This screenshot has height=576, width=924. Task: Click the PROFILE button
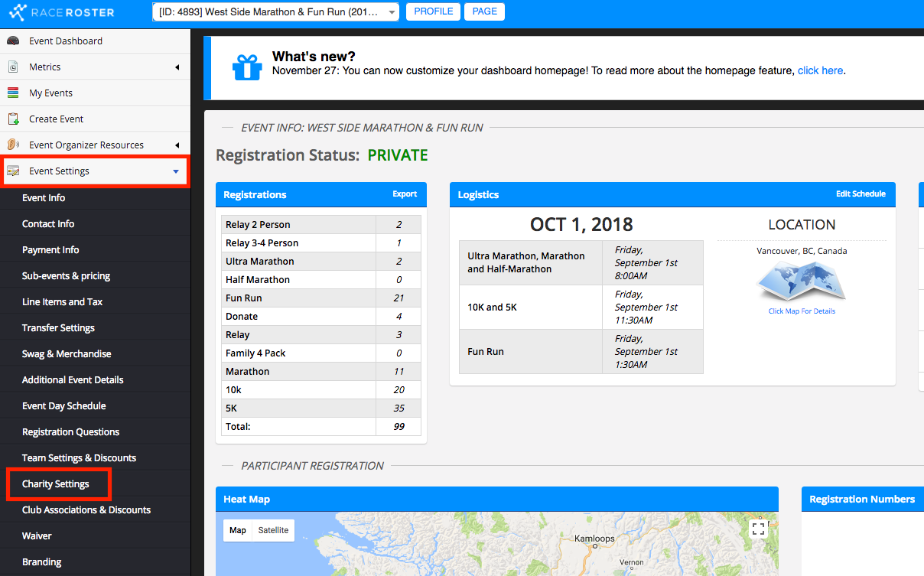coord(433,11)
